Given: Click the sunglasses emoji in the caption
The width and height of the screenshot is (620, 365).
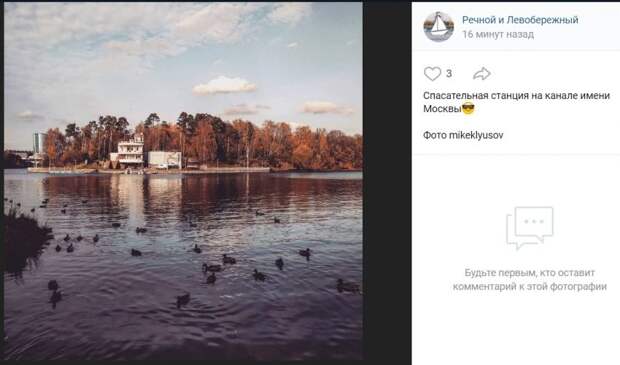Looking at the screenshot, I should (468, 108).
